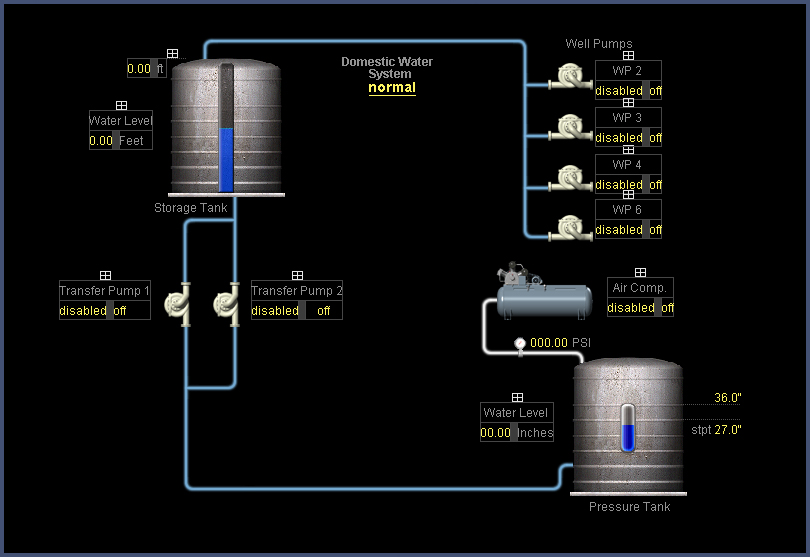This screenshot has height=557, width=810.
Task: Toggle Transfer Pump 1 disabled status
Action: (82, 311)
